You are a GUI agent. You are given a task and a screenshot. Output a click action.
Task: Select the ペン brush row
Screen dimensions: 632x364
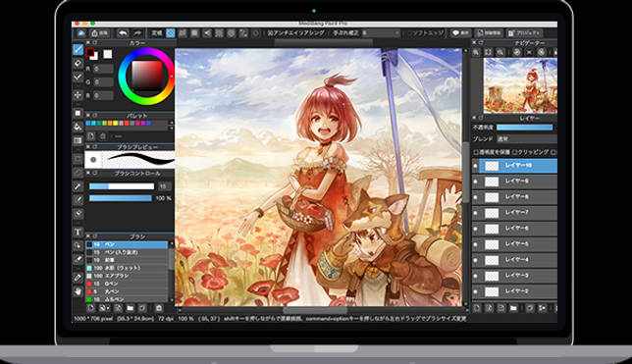[127, 244]
